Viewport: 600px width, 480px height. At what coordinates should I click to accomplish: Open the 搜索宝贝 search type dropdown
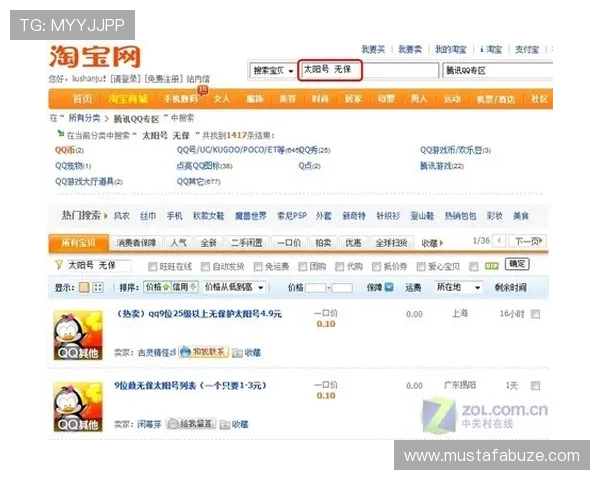(273, 71)
